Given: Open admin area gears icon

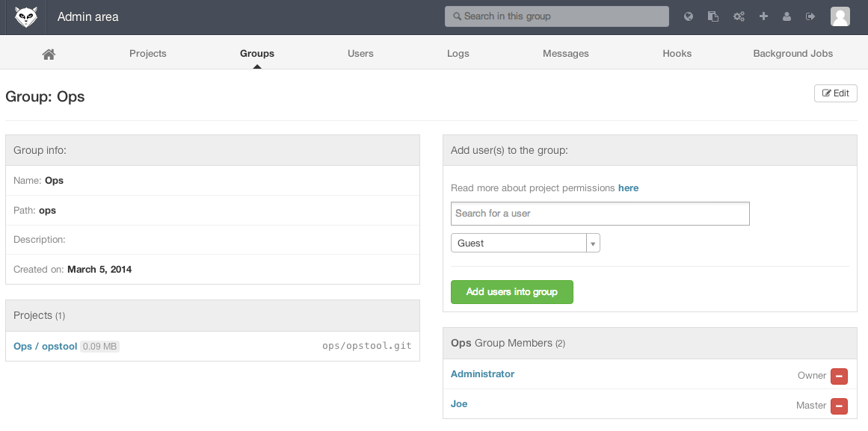Looking at the screenshot, I should pyautogui.click(x=739, y=16).
